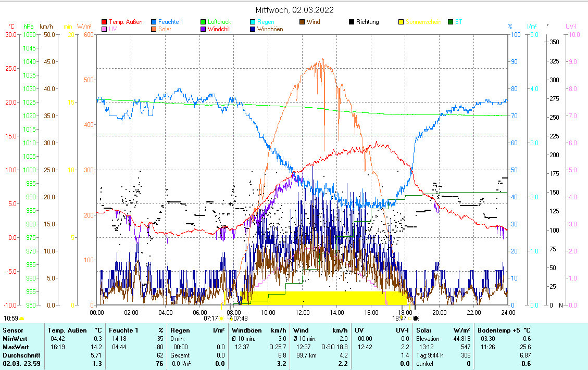Click the 07:17 sunrise time marker
The height and width of the screenshot is (370, 588).
point(210,318)
